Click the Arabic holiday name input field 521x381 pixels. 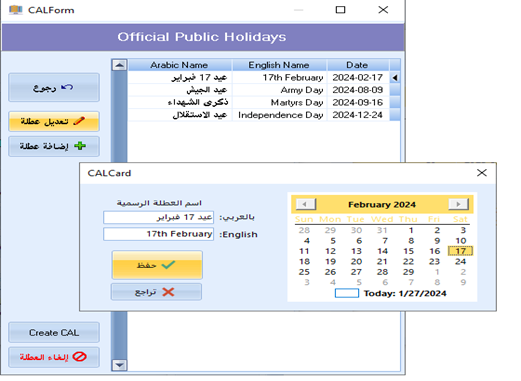tap(159, 217)
